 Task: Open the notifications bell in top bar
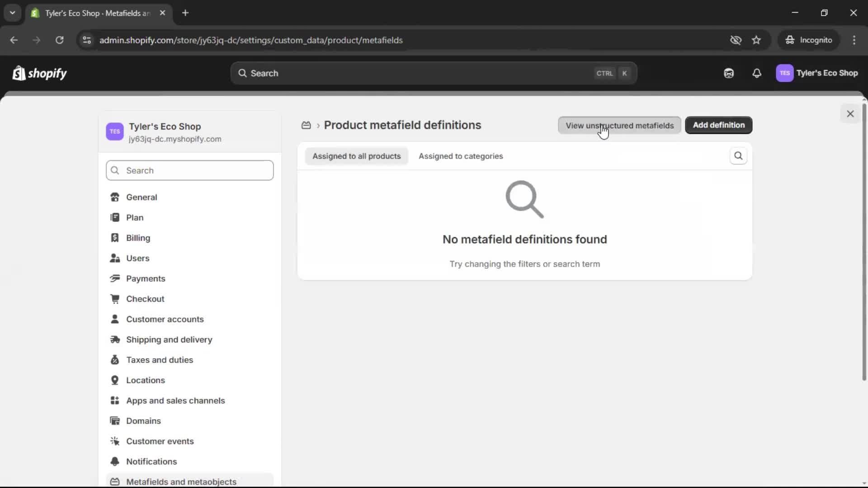click(x=757, y=73)
